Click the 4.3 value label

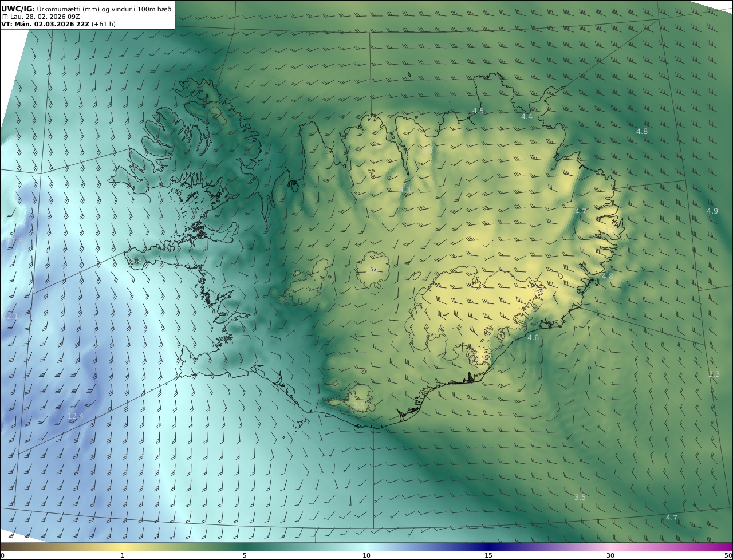pyautogui.click(x=405, y=190)
